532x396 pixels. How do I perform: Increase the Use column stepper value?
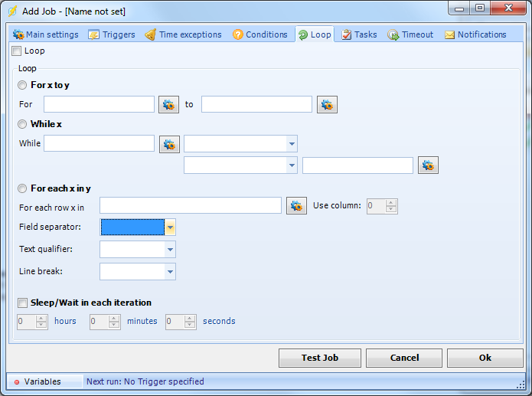pyautogui.click(x=391, y=202)
